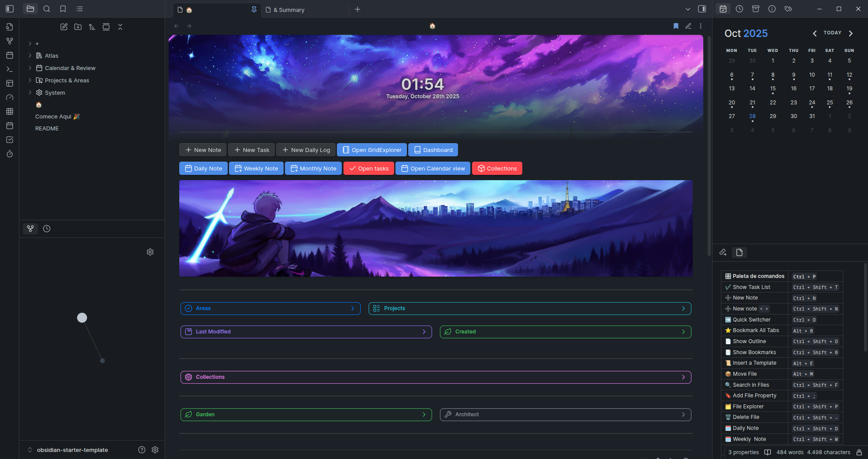Image resolution: width=868 pixels, height=459 pixels.
Task: Open the terminal from the left ribbon
Action: (9, 69)
